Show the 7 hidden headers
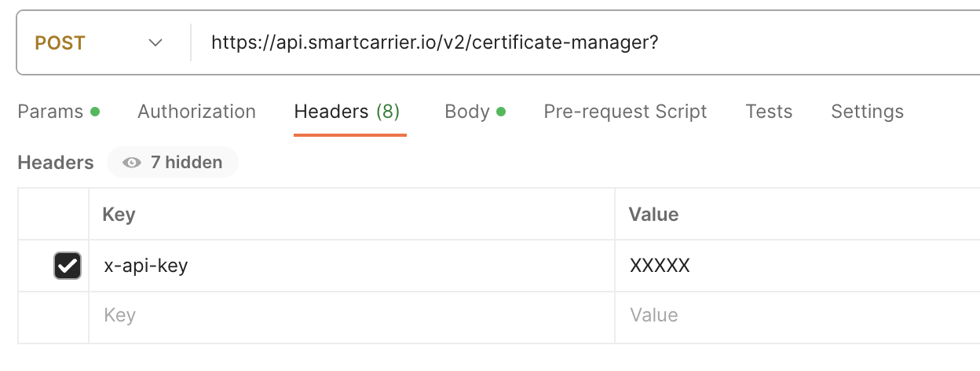 point(173,163)
